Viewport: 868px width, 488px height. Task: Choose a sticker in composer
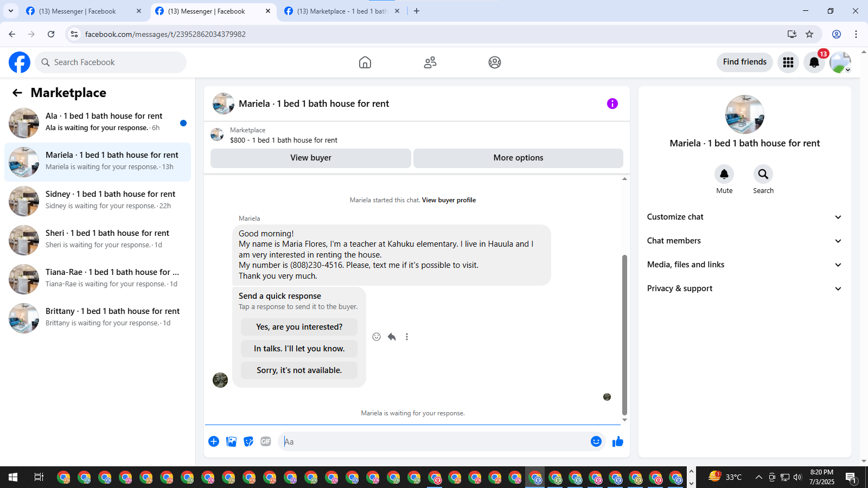(248, 441)
